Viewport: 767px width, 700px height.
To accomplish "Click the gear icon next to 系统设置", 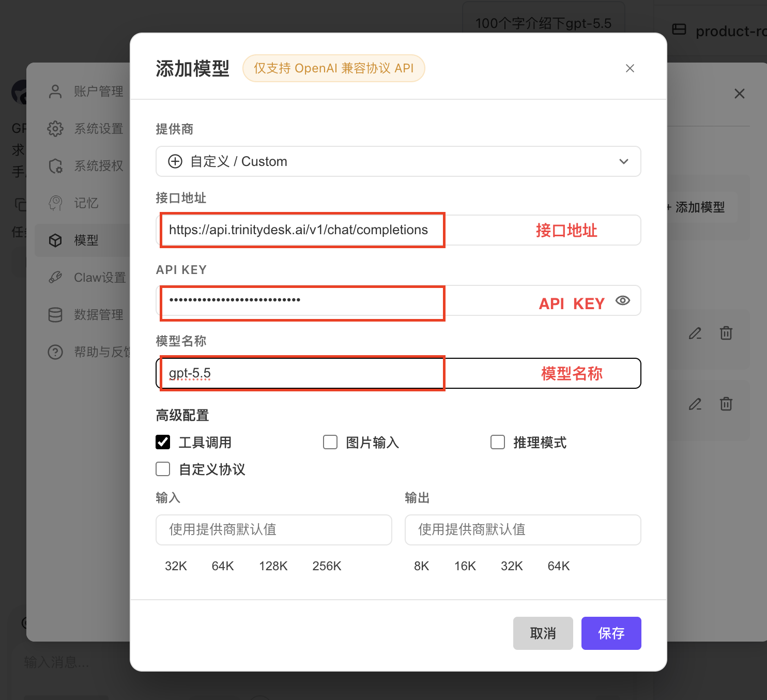I will pos(55,129).
